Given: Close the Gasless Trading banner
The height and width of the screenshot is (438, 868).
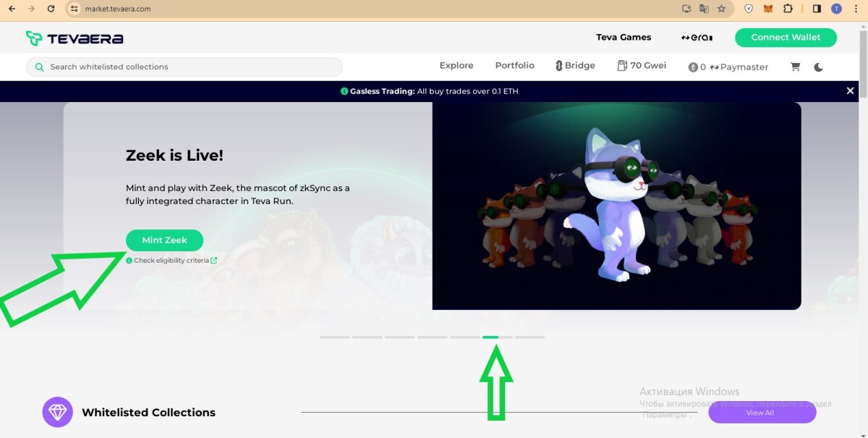Looking at the screenshot, I should (x=851, y=91).
